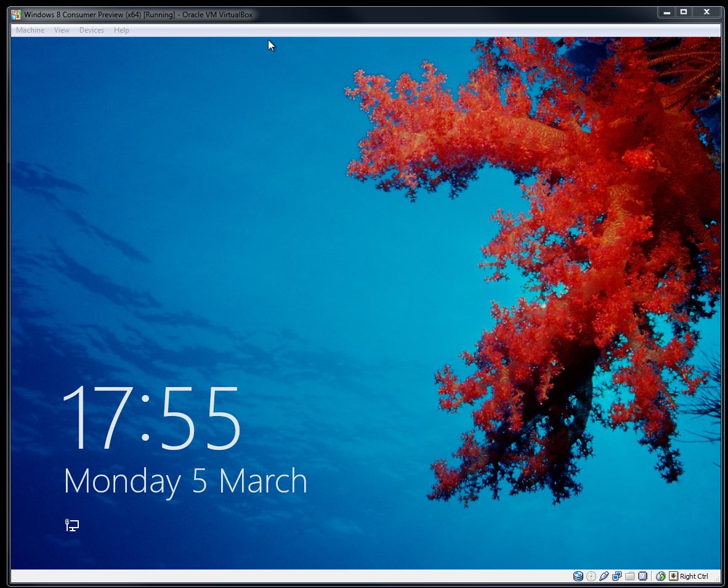Click the Right Ctrl host key label
The image size is (728, 588).
694,576
